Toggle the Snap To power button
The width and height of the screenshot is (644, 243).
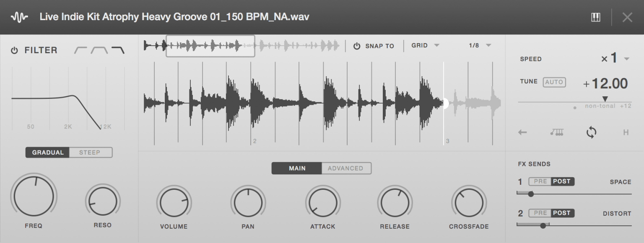point(357,46)
